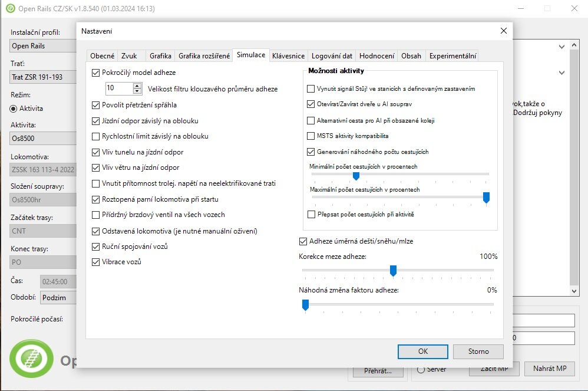This screenshot has width=588, height=391.
Task: Click the Simulace tab
Action: click(251, 55)
